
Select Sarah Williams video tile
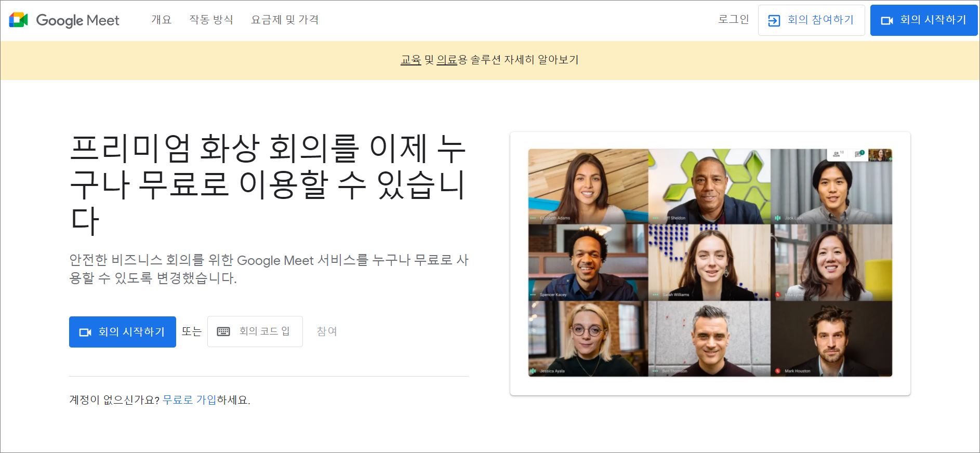point(709,262)
